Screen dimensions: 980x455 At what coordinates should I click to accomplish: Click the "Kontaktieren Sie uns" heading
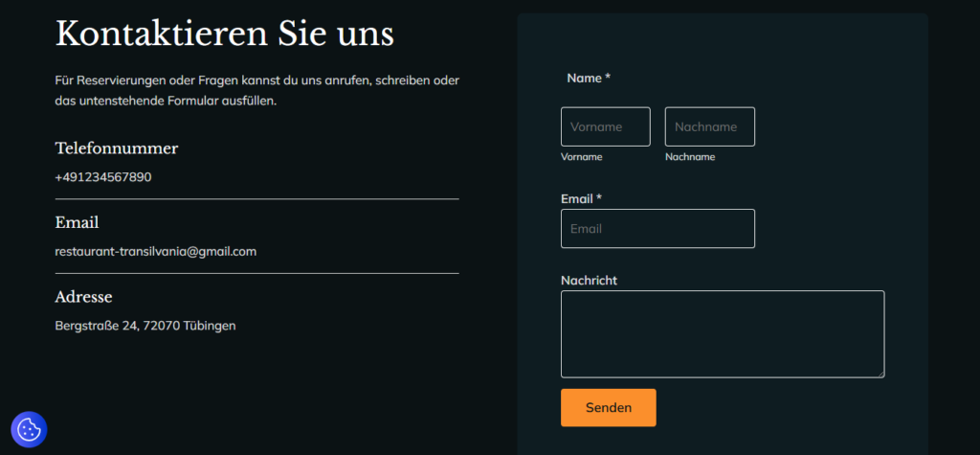[225, 34]
